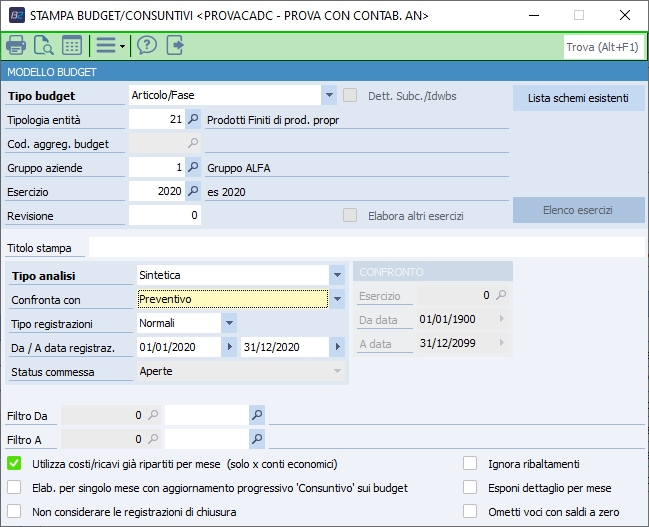649x527 pixels.
Task: Click the lookup magnifier beside Tipologia entità
Action: [x=194, y=119]
